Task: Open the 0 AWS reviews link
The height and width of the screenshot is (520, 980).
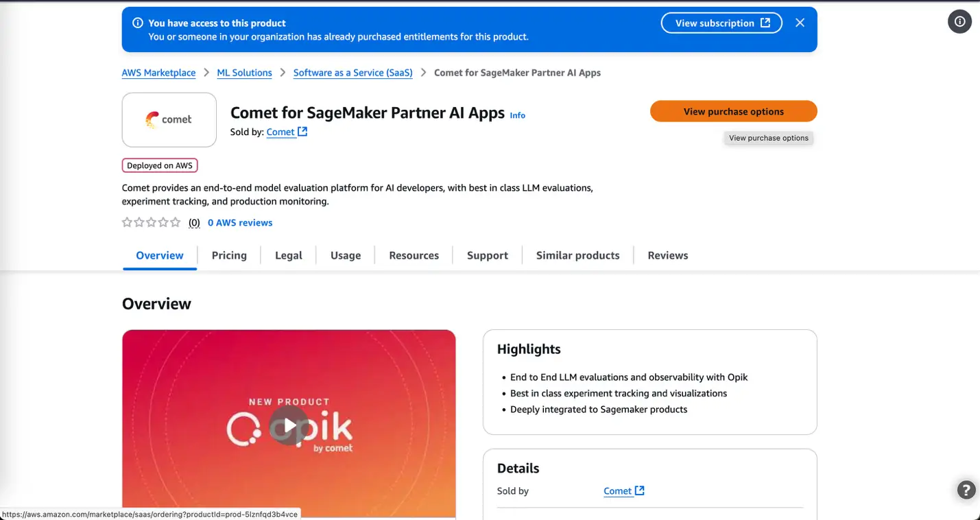Action: [x=240, y=222]
